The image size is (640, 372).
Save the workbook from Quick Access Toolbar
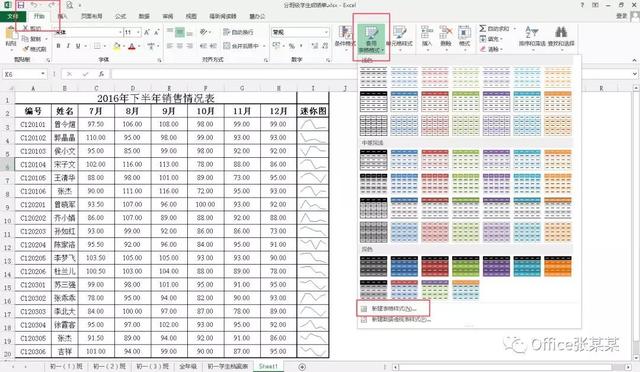pyautogui.click(x=21, y=5)
